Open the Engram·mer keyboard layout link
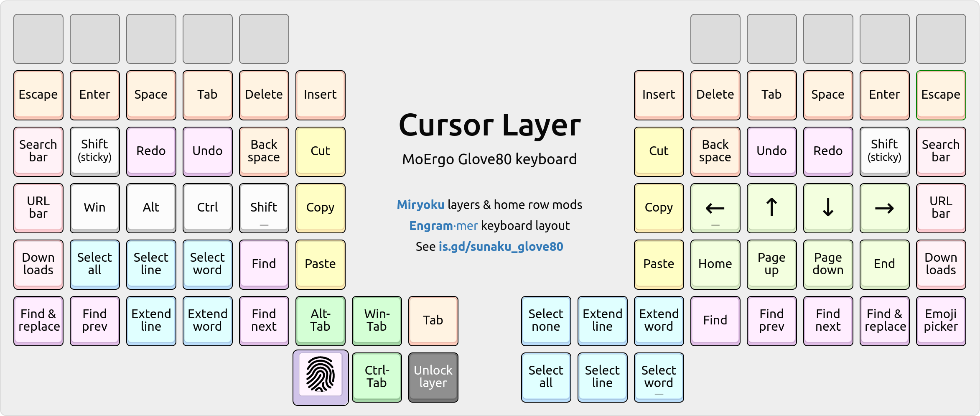980x416 pixels. (443, 226)
